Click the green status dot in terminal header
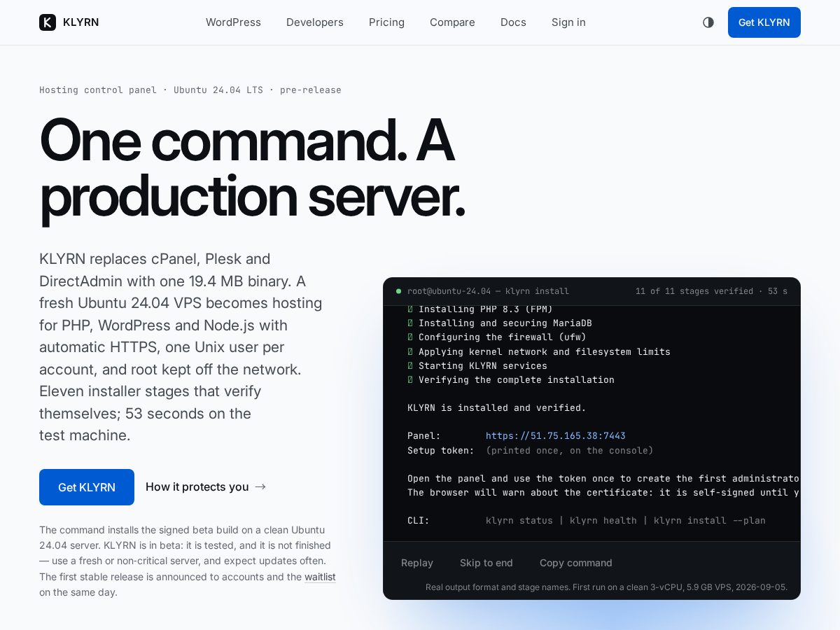Screen dimensions: 840x630 398,291
